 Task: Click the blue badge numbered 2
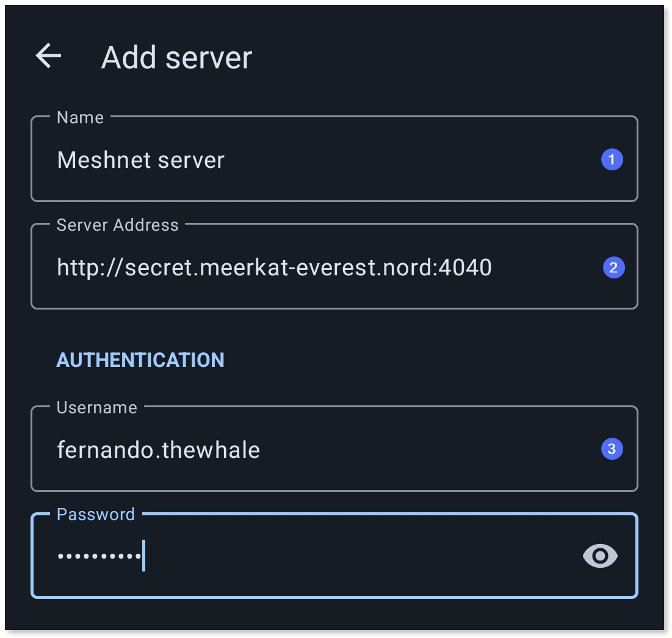coord(613,267)
